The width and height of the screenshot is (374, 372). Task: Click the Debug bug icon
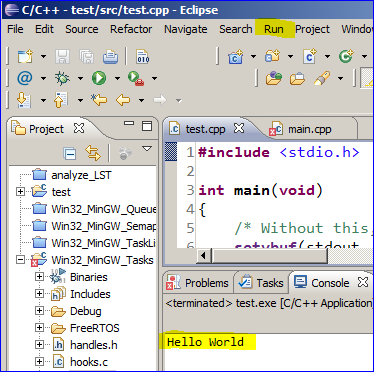62,78
